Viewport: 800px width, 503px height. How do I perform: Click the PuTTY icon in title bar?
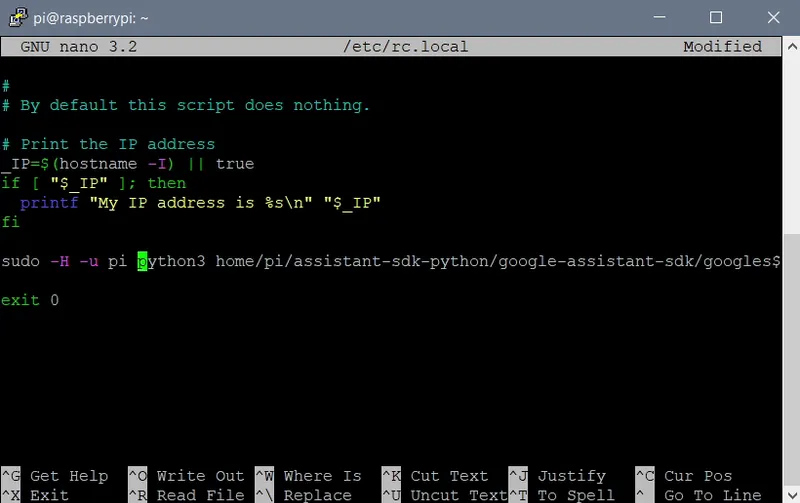pyautogui.click(x=18, y=17)
